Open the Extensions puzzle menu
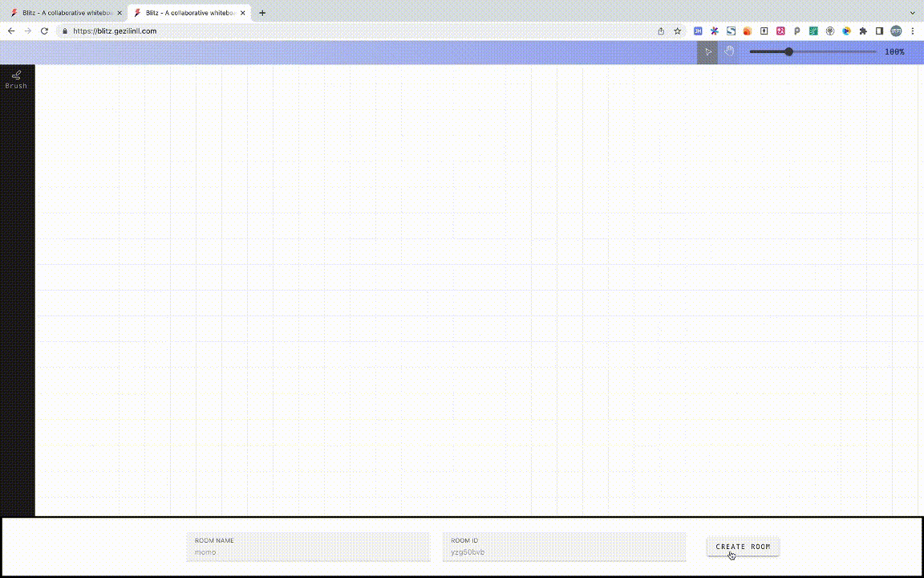924x578 pixels. [863, 31]
